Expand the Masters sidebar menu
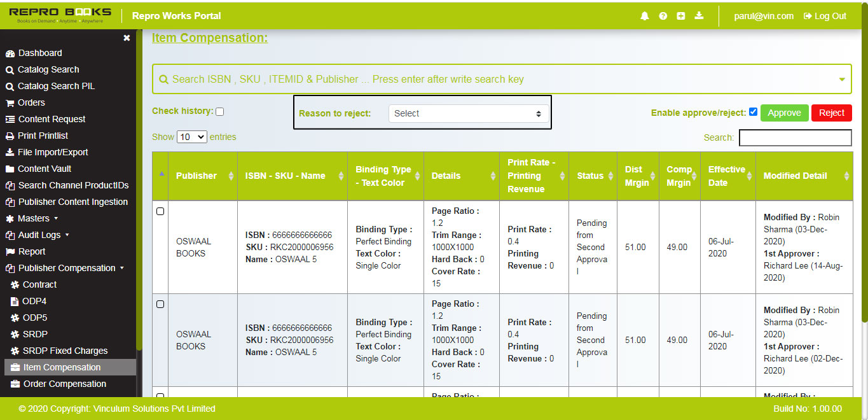 click(x=37, y=218)
